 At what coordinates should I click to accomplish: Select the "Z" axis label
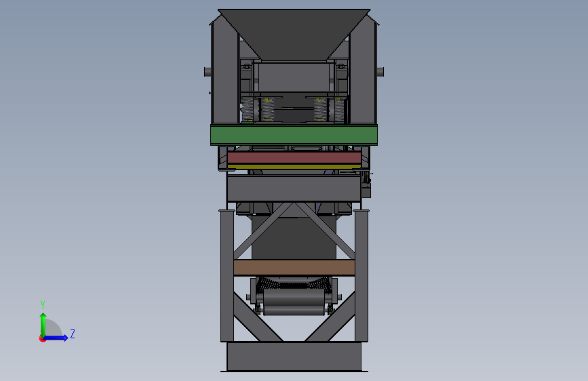tap(73, 334)
